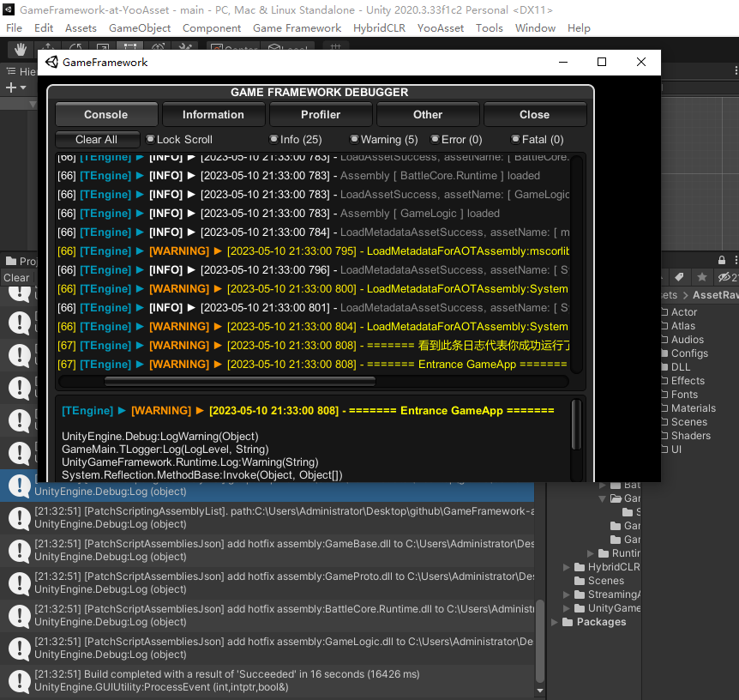
Task: Expand the Packages folder arrow
Action: click(555, 622)
